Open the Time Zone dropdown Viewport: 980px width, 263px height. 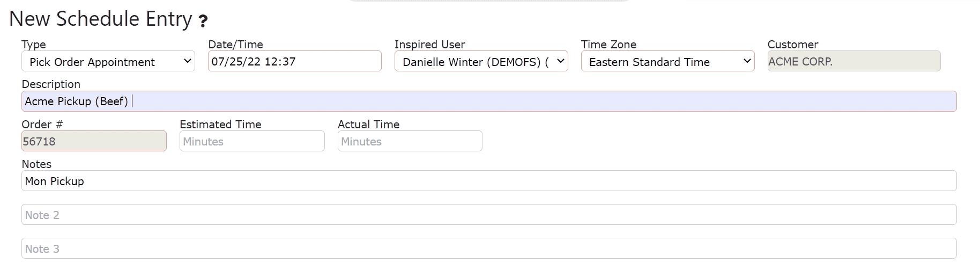coord(668,61)
